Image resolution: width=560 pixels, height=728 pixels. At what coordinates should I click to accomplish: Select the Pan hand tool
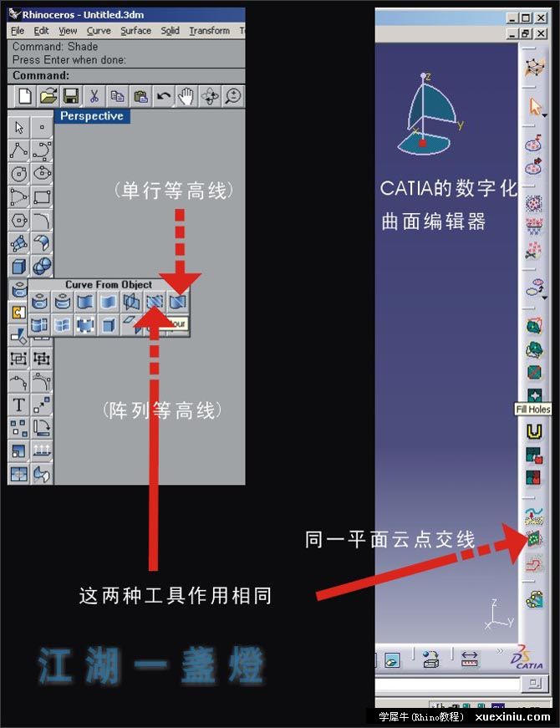coord(186,97)
